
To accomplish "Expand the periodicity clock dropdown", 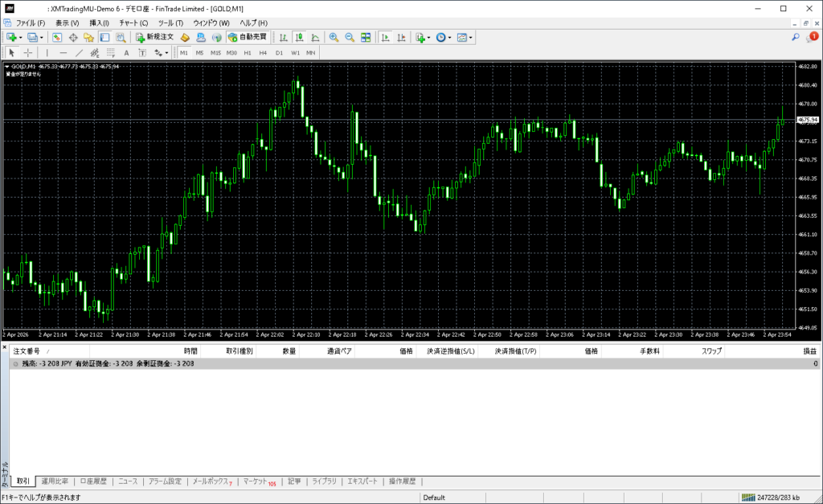I will tap(450, 38).
